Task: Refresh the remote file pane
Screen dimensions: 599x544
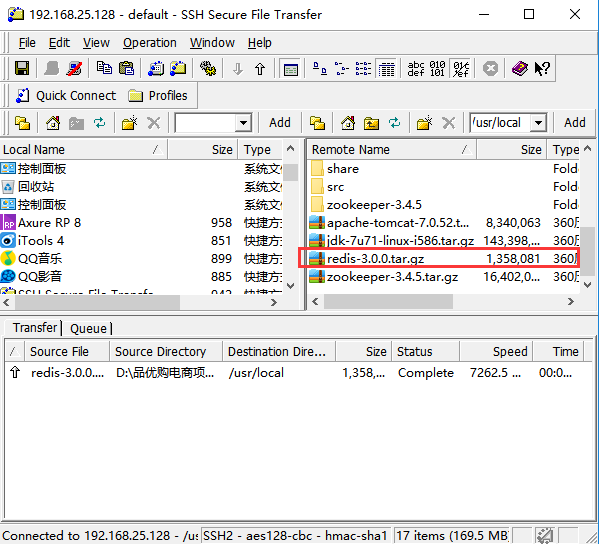Action: 394,123
